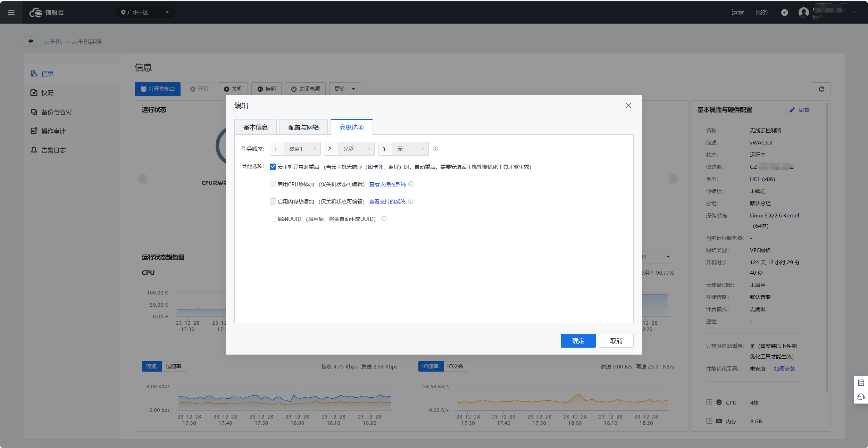Click the pencil 编辑 icon in hardware panel

coord(792,110)
